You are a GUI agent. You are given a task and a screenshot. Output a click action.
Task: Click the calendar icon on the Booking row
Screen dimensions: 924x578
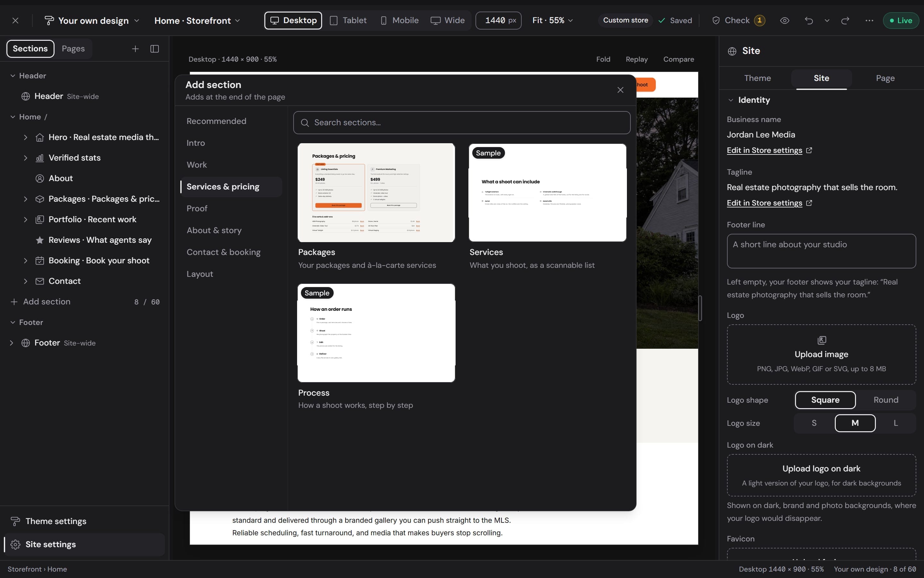pyautogui.click(x=40, y=261)
